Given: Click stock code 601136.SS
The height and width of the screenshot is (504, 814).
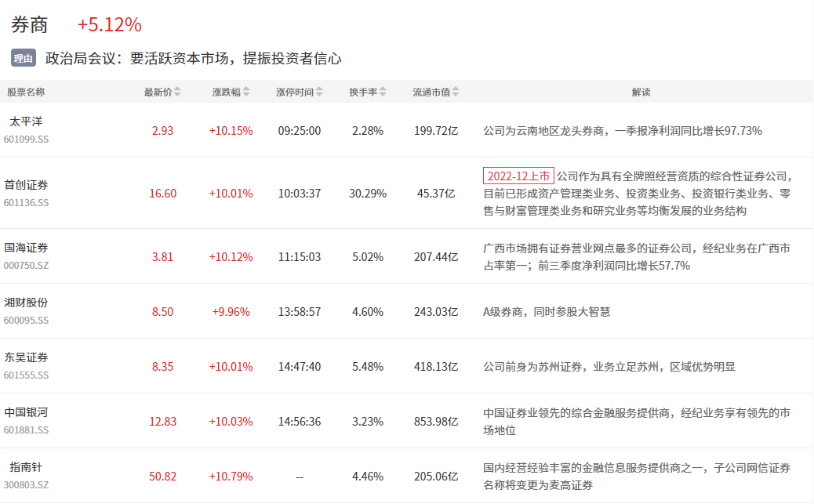Looking at the screenshot, I should pos(26,203).
